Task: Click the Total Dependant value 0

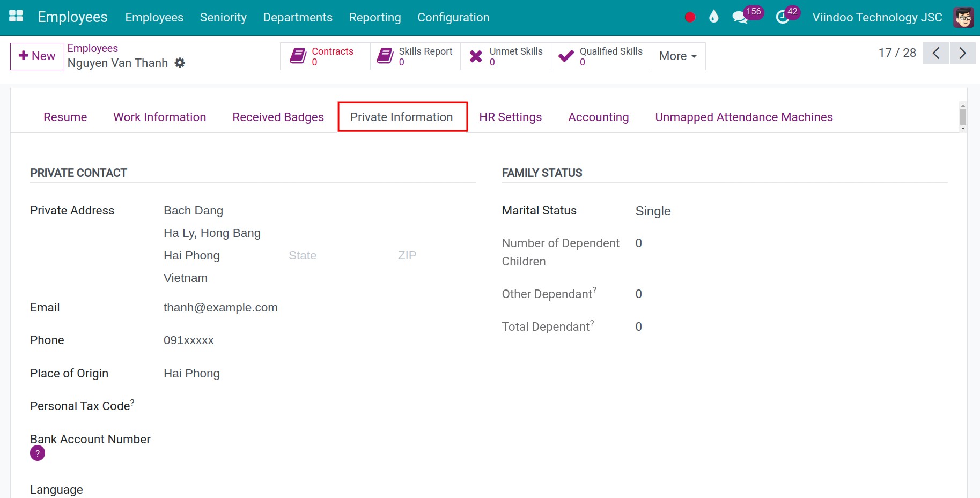Action: (x=639, y=327)
